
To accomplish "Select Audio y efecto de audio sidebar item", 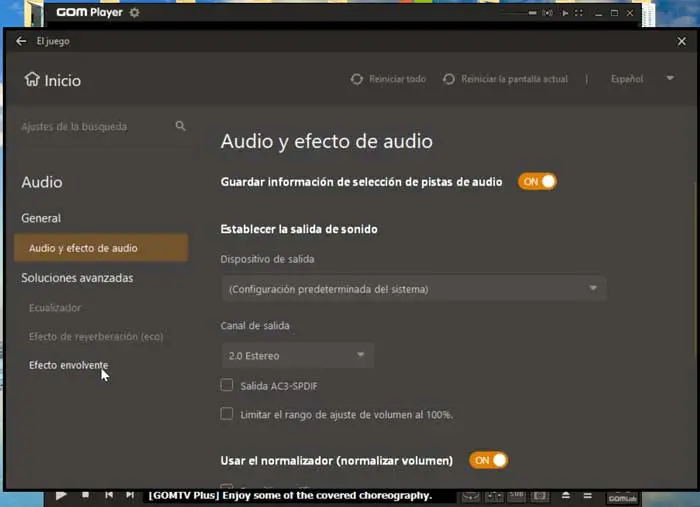I will [101, 248].
